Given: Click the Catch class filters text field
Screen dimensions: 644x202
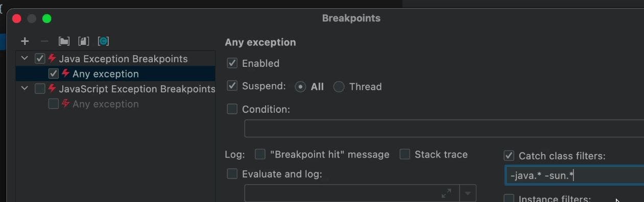Looking at the screenshot, I should pyautogui.click(x=575, y=175).
